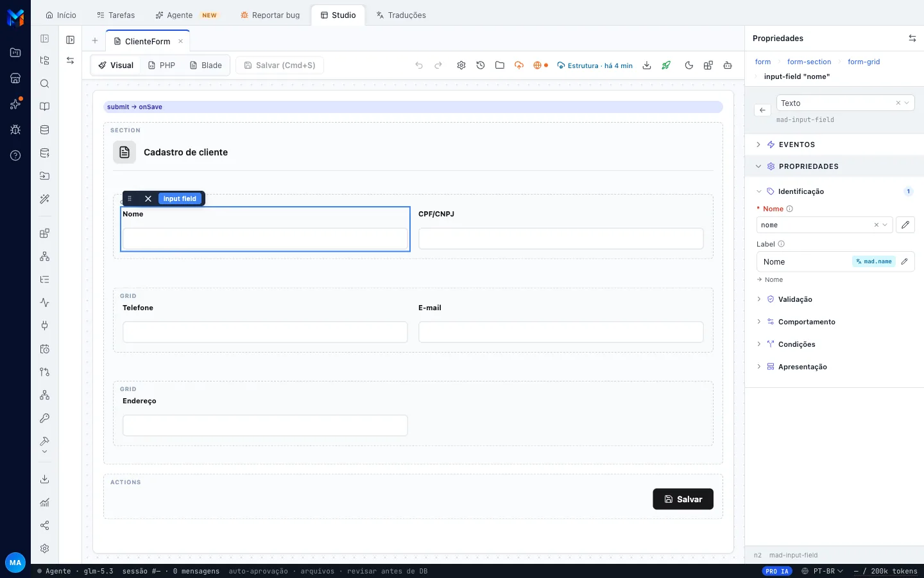Open the Texto field type dropdown
This screenshot has height=578, width=924.
pos(845,103)
